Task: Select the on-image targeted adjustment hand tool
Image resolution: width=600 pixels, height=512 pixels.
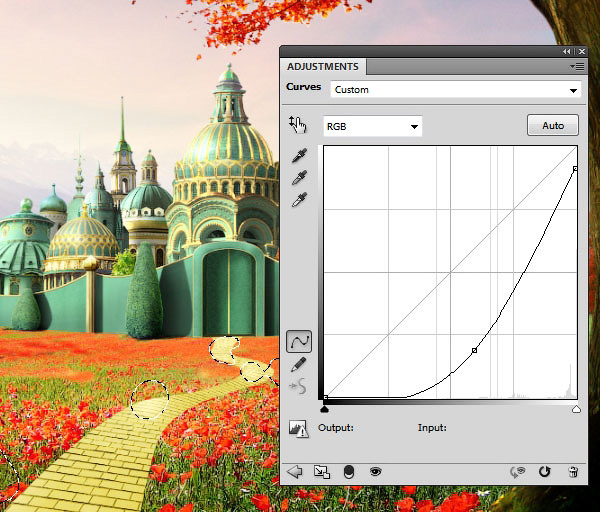Action: pyautogui.click(x=298, y=125)
